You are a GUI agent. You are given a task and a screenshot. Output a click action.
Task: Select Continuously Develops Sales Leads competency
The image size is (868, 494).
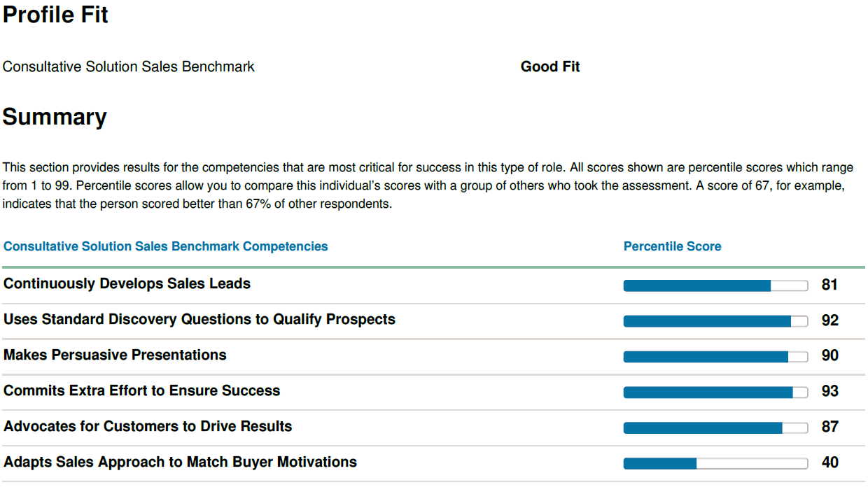coord(127,283)
